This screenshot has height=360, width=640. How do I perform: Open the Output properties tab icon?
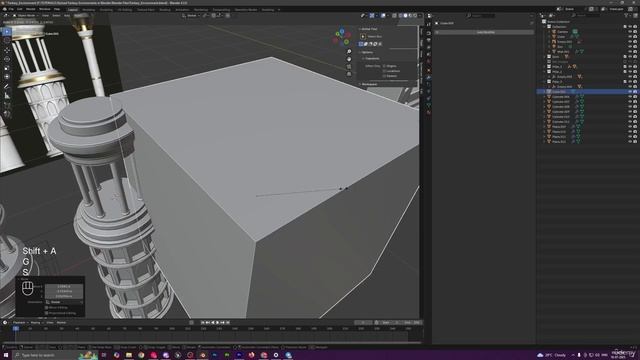point(429,40)
